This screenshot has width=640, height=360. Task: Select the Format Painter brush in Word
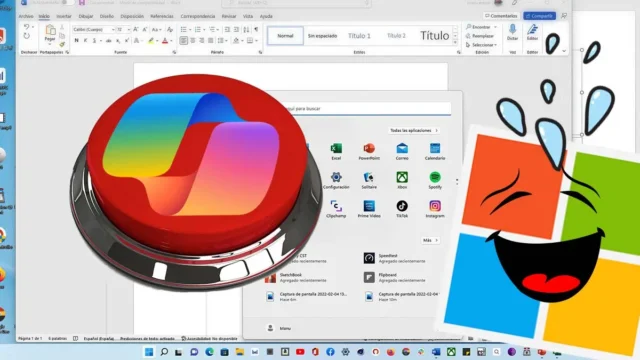(62, 44)
